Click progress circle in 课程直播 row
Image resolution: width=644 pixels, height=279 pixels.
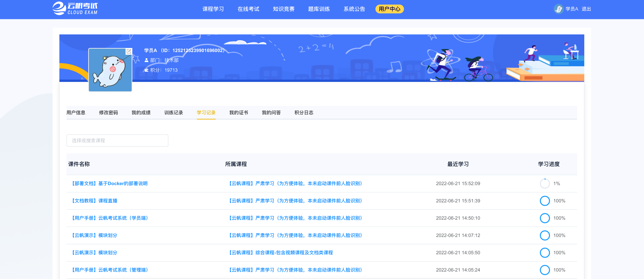545,201
